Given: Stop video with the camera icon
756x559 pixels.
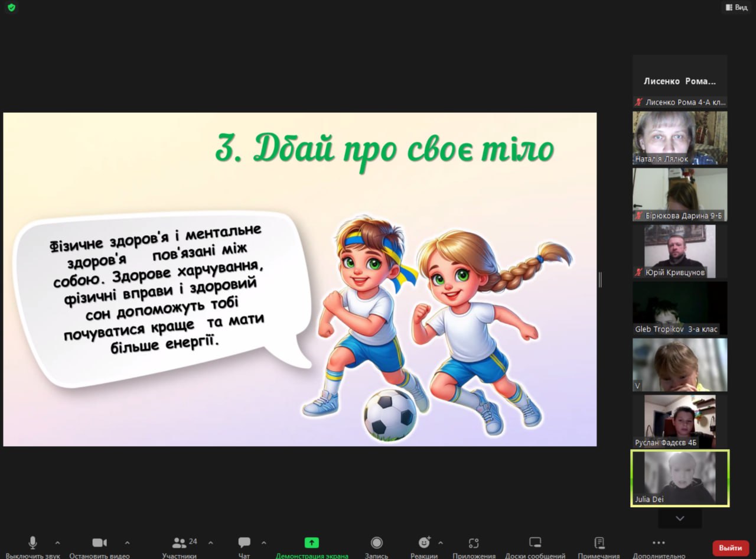Looking at the screenshot, I should click(99, 543).
